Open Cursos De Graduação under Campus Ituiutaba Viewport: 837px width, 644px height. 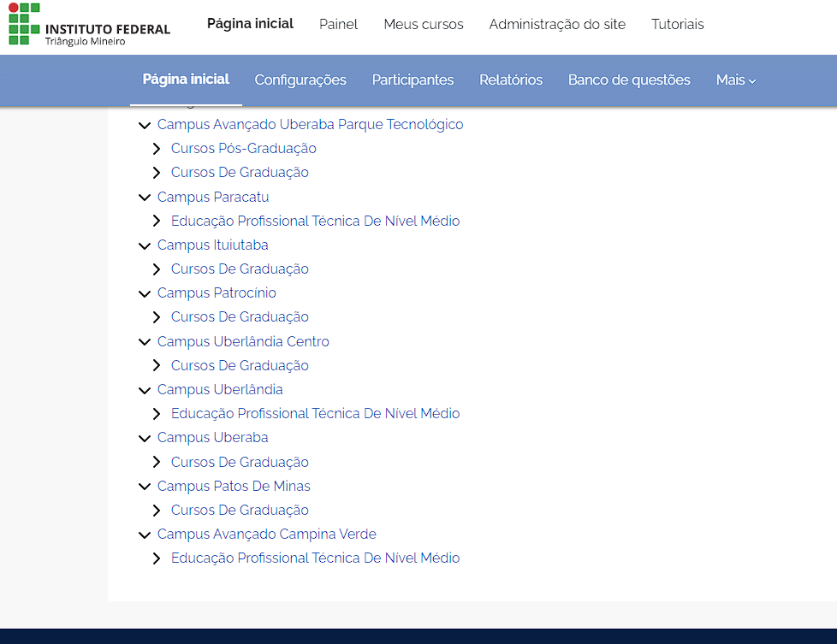pyautogui.click(x=240, y=269)
